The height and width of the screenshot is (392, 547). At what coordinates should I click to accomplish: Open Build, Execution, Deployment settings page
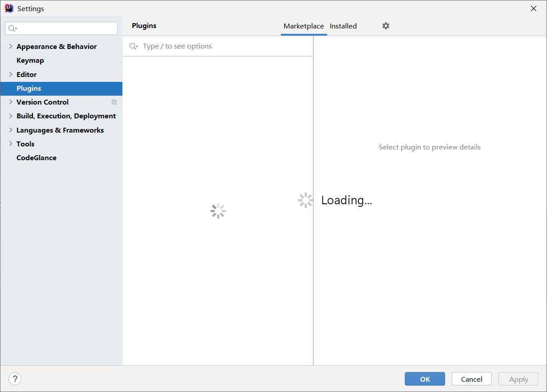pyautogui.click(x=66, y=116)
